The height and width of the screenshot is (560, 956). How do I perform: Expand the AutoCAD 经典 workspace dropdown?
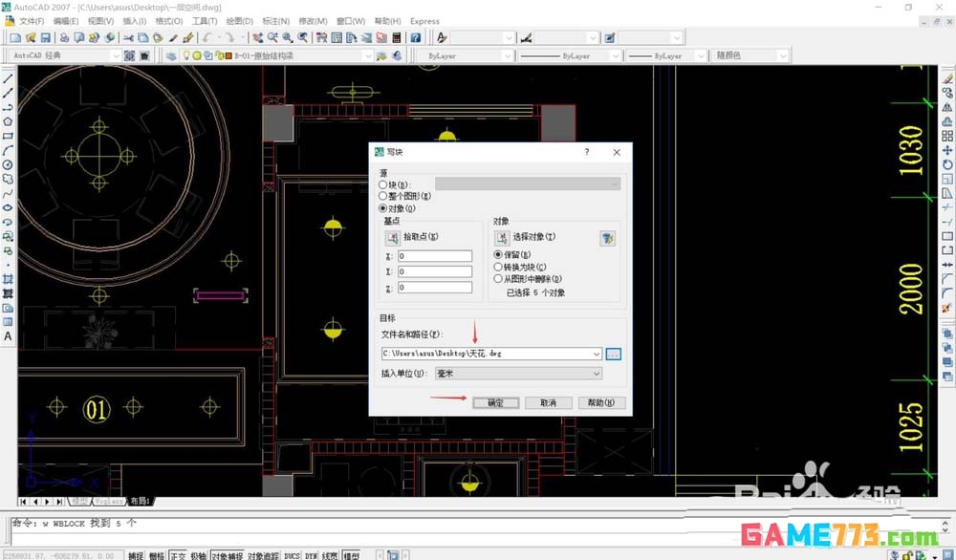pyautogui.click(x=115, y=55)
